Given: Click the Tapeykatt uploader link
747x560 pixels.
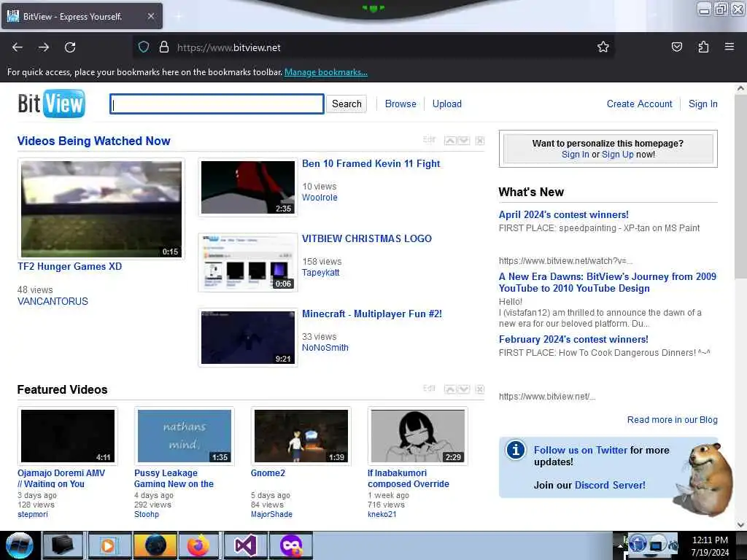Looking at the screenshot, I should (321, 273).
